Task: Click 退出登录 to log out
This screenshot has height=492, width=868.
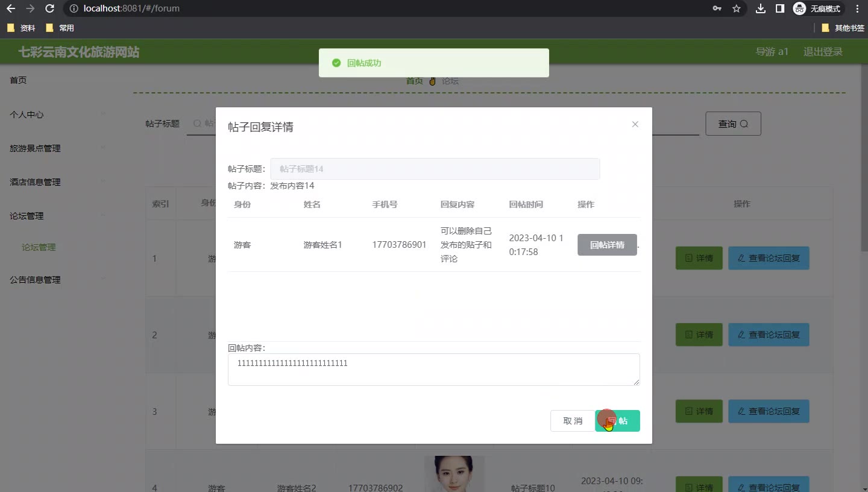Action: pyautogui.click(x=823, y=52)
